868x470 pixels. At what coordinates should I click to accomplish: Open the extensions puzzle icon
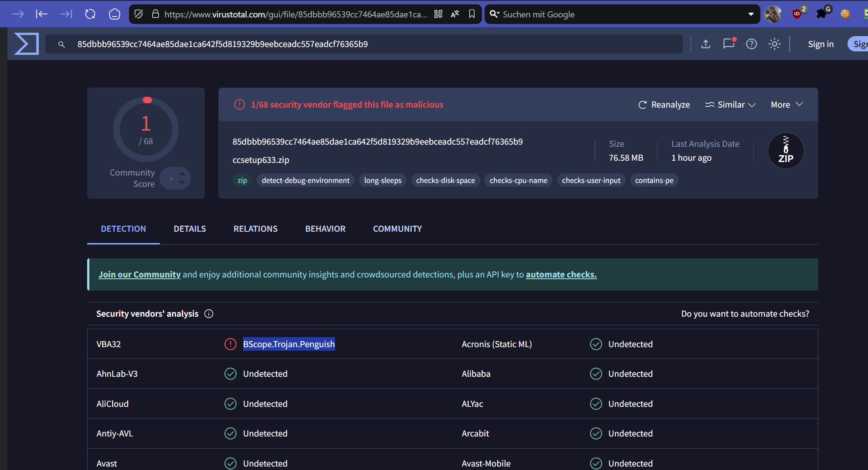click(x=822, y=14)
